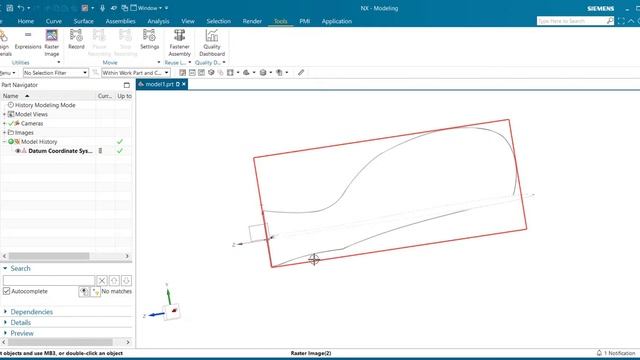
Task: Launch Fastener Assembly
Action: (x=180, y=43)
